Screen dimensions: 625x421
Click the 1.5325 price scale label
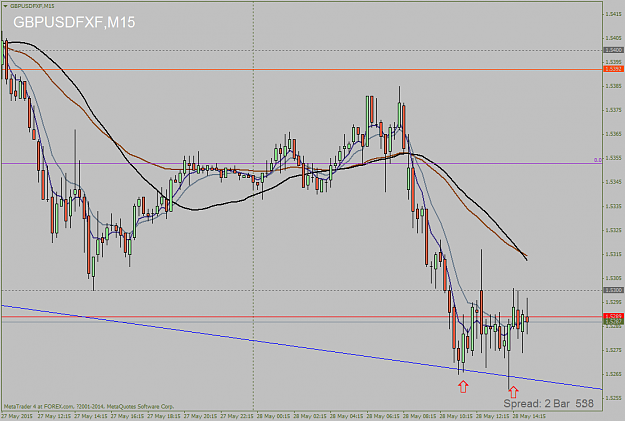(x=613, y=230)
